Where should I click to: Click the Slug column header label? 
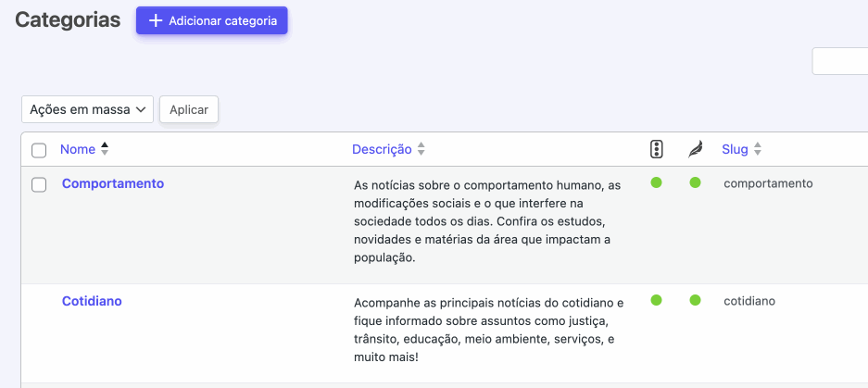(735, 149)
